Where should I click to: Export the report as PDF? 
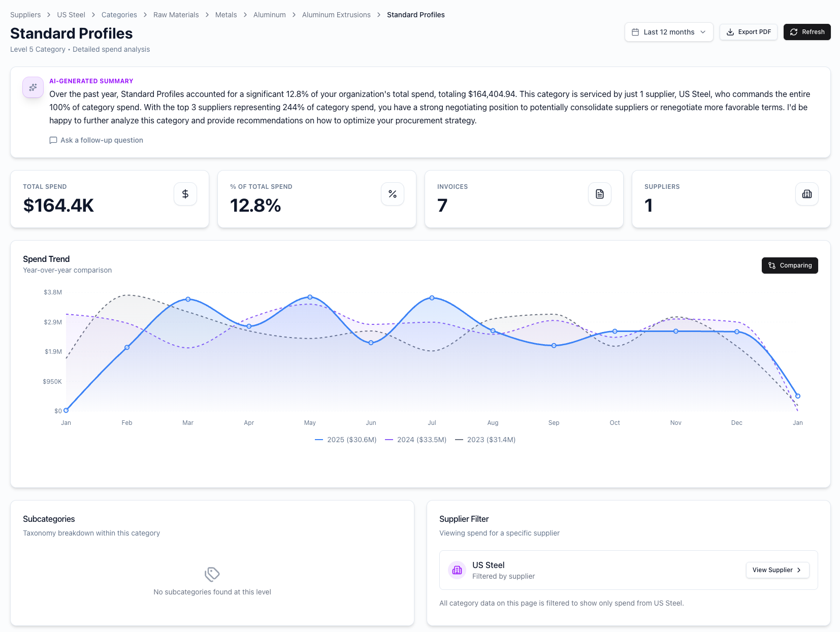749,32
